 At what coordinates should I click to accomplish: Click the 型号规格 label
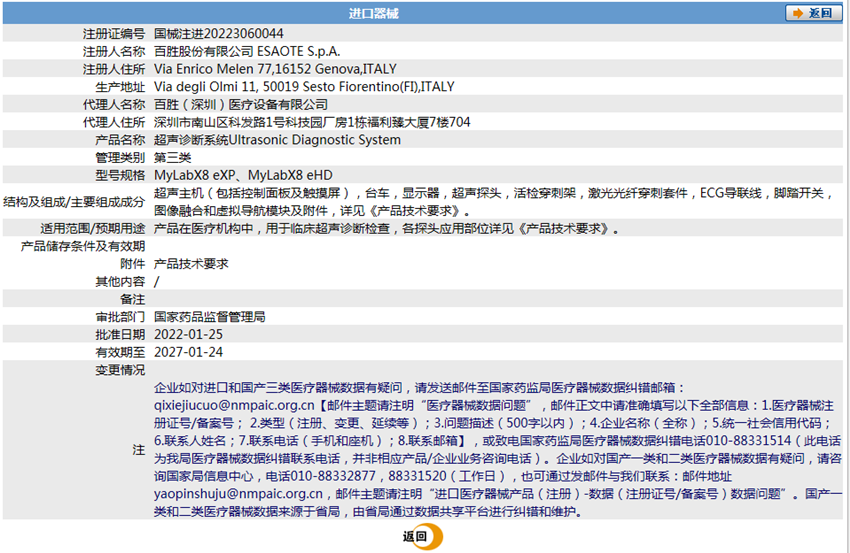[120, 175]
